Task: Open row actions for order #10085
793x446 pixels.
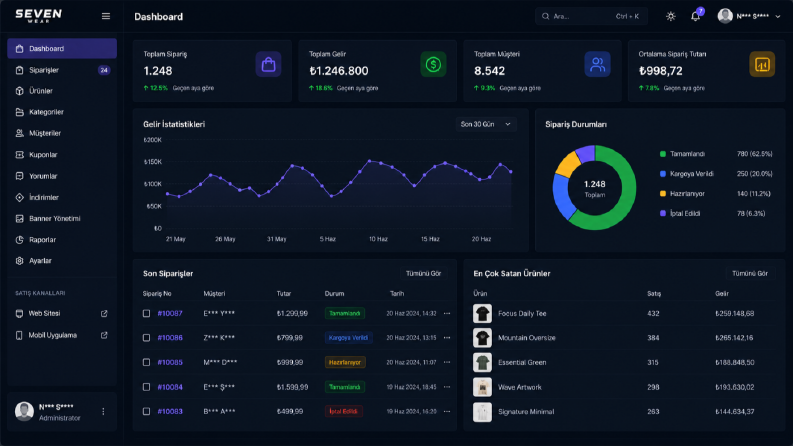Action: coord(447,362)
